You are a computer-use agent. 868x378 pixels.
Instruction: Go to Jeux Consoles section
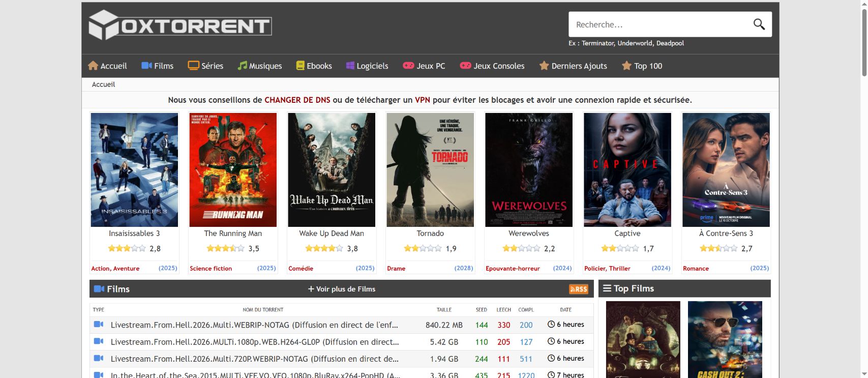pos(492,66)
